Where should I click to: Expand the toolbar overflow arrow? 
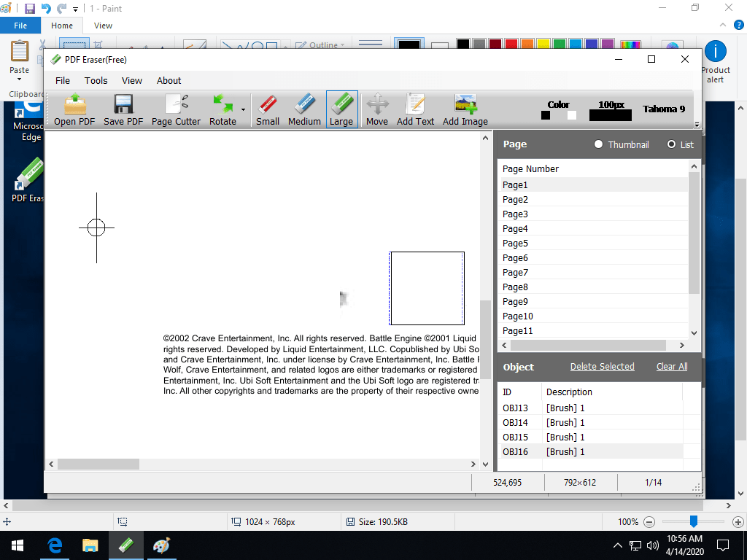point(697,125)
